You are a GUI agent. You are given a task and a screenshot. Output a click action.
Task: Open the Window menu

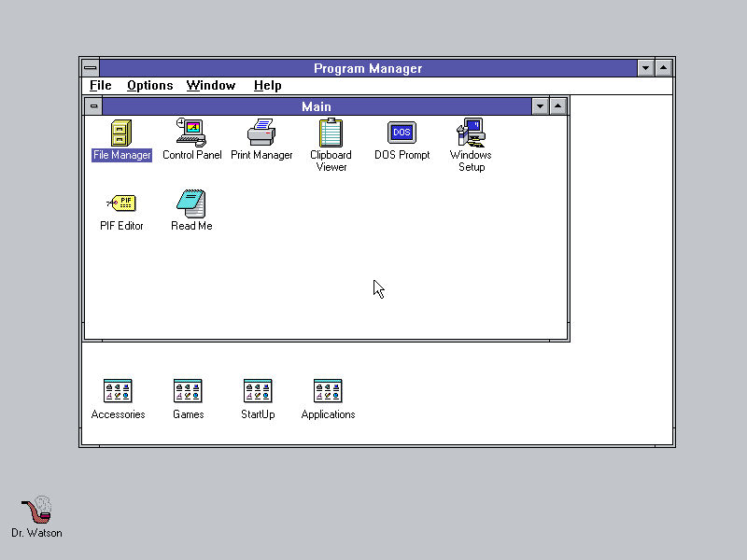click(x=210, y=85)
